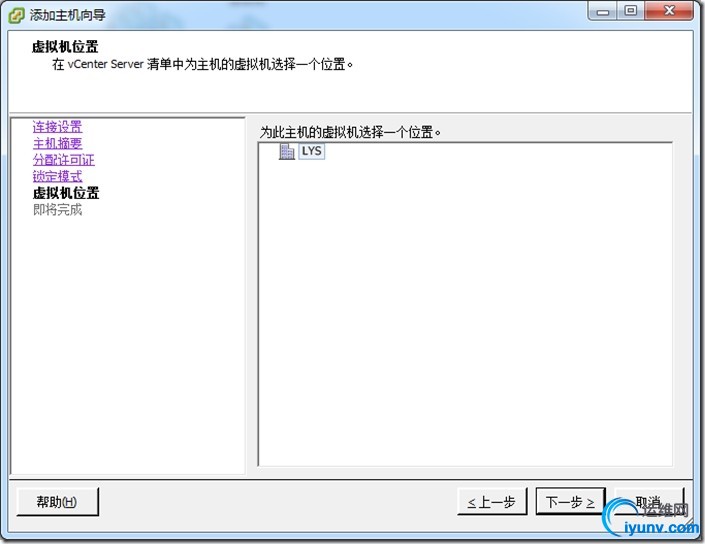Image resolution: width=705 pixels, height=544 pixels.
Task: Click the vSphere wizard icon in title bar
Action: (16, 15)
